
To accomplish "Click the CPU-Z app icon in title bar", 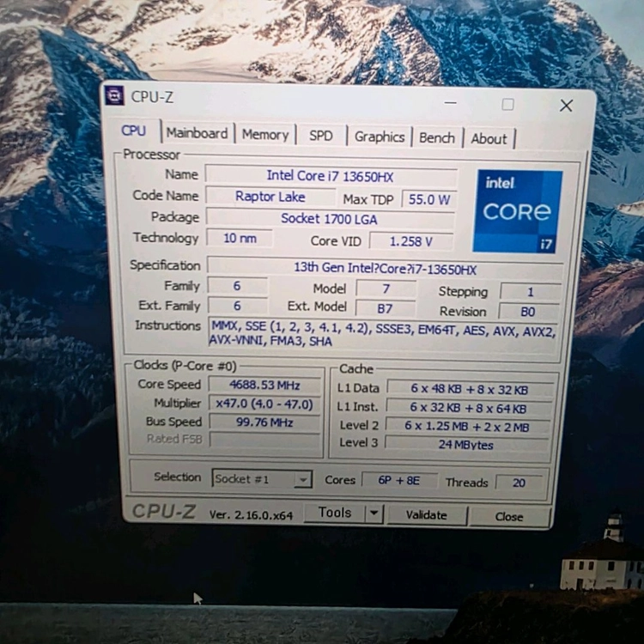I will tap(114, 95).
